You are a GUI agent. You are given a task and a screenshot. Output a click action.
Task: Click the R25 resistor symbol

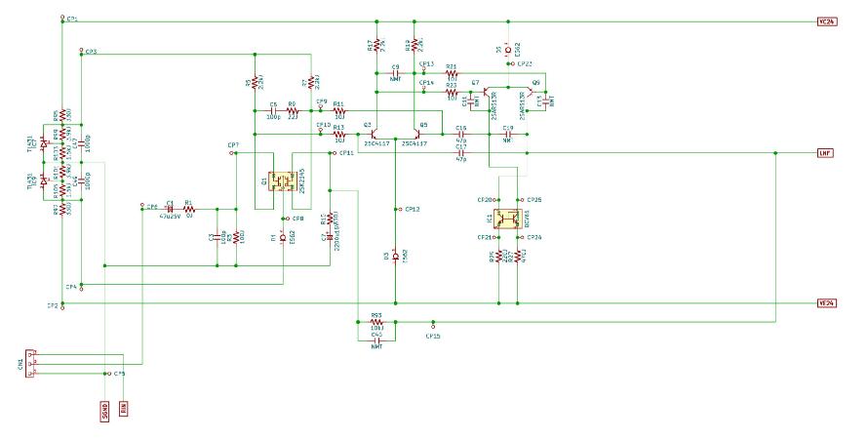(x=498, y=257)
